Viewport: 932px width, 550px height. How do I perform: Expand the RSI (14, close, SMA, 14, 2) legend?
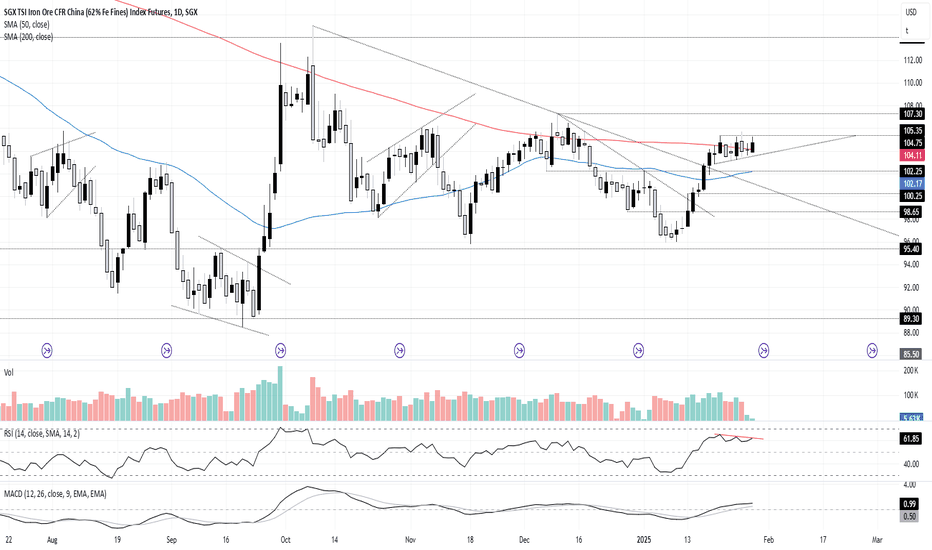coord(42,434)
